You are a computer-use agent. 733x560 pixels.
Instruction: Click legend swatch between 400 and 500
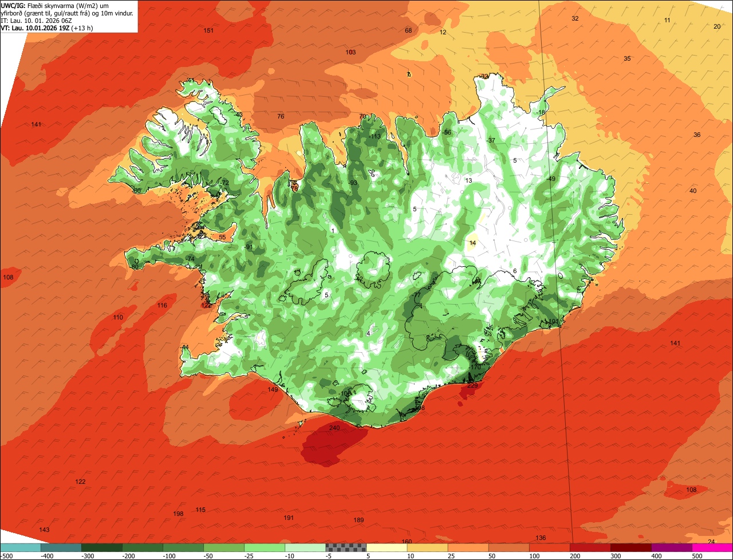coord(671,547)
